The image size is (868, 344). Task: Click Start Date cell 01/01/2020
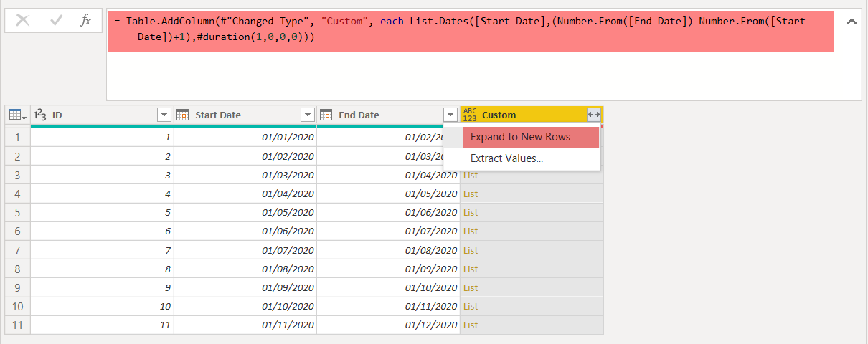245,137
